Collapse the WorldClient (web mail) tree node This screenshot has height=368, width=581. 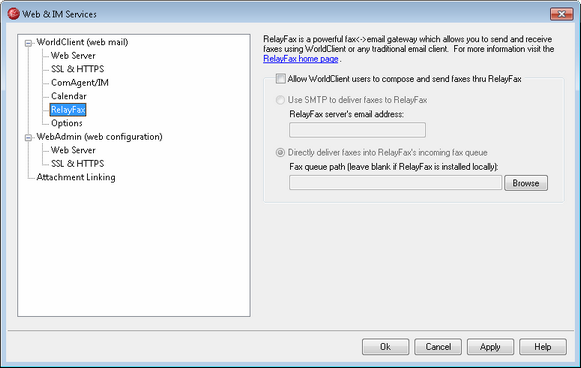click(28, 43)
